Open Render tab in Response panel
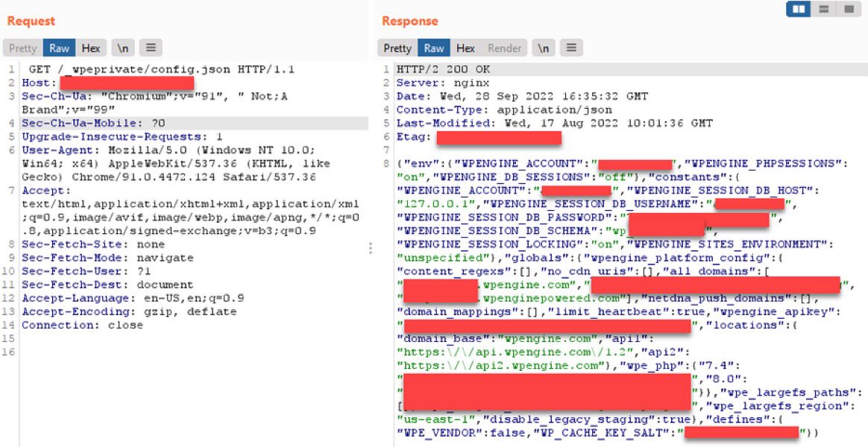The width and height of the screenshot is (868, 447). [x=504, y=48]
